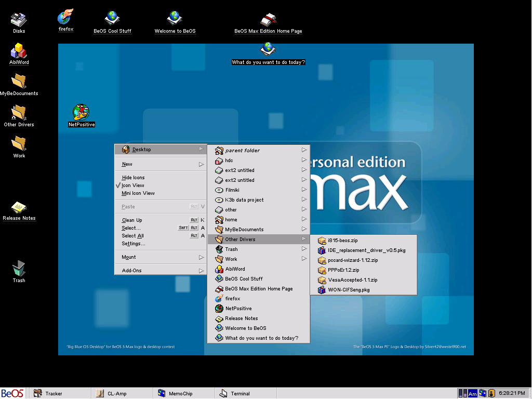Choose Select All from context menu
532x399 pixels.
click(x=161, y=235)
